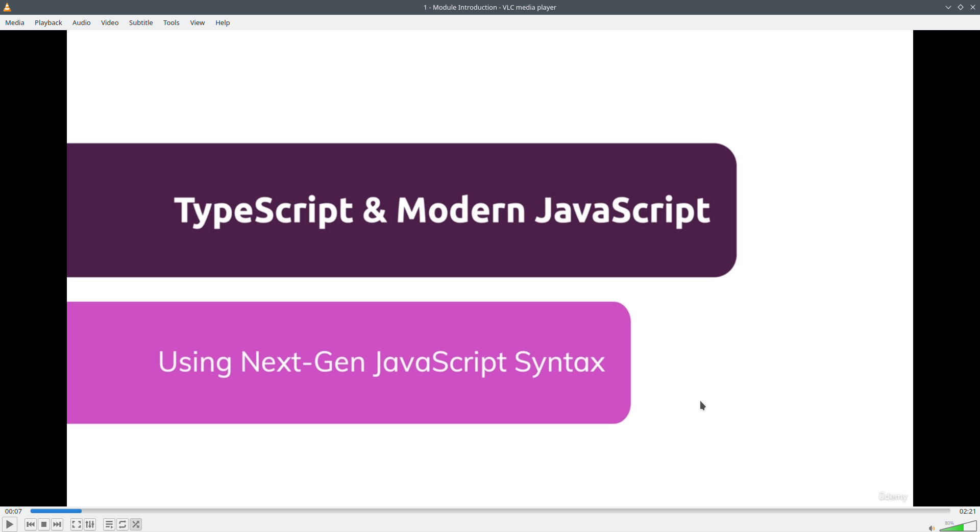Open the Media menu

pyautogui.click(x=15, y=22)
